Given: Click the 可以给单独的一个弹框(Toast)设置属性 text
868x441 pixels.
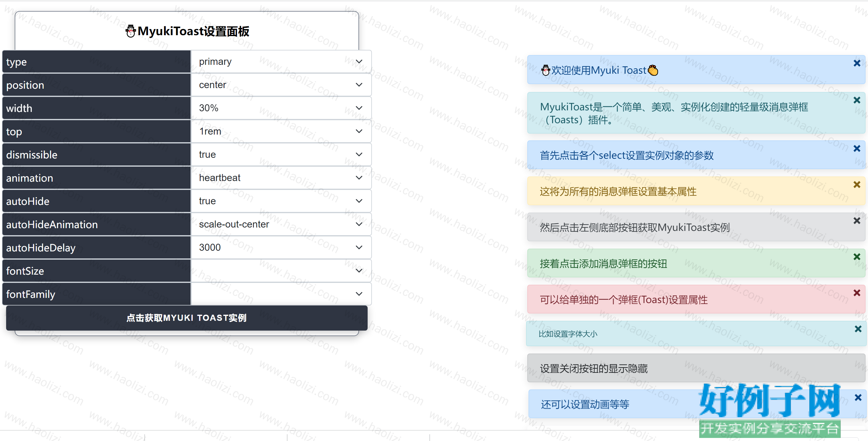Looking at the screenshot, I should 624,300.
